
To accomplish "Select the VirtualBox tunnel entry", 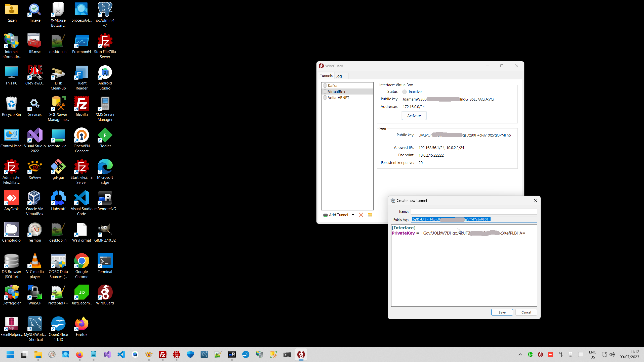I will pos(336,92).
